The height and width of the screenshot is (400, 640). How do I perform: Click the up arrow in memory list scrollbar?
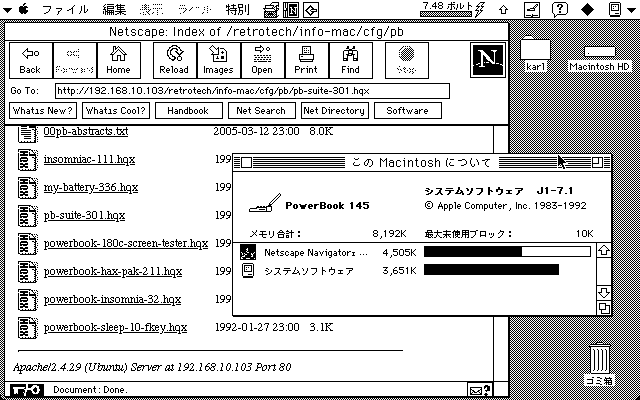(604, 251)
